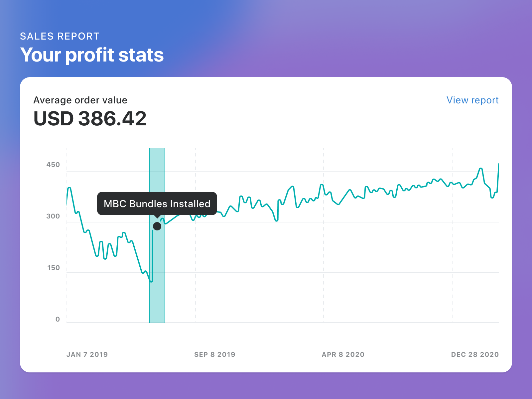Click the 450 y-axis label

click(53, 165)
